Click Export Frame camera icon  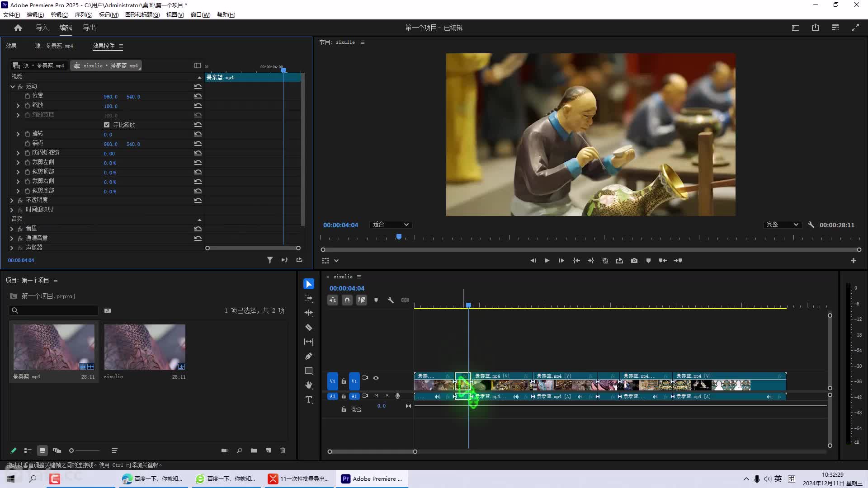click(x=634, y=261)
